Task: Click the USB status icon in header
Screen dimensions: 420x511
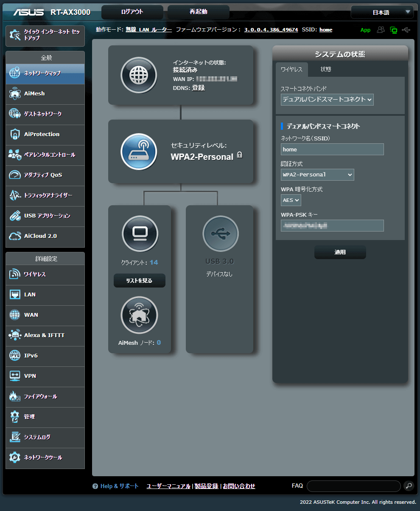Action: 406,30
